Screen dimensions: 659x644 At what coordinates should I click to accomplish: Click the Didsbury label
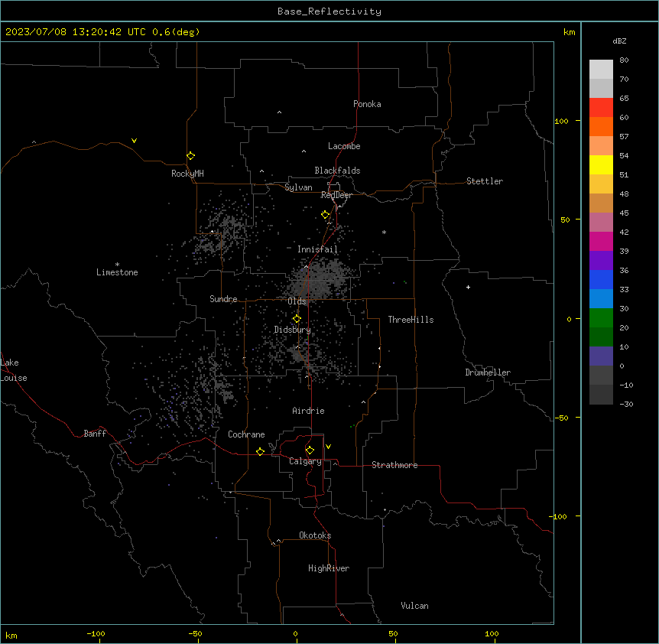click(293, 330)
